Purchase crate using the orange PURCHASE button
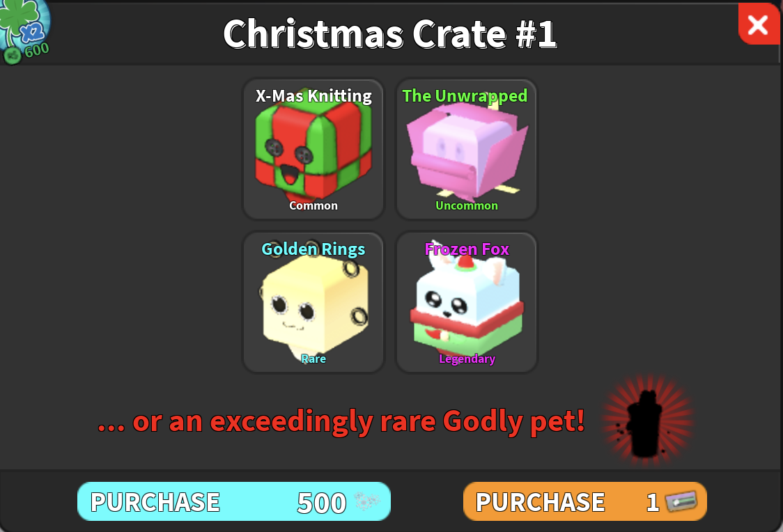This screenshot has height=532, width=783. (584, 501)
